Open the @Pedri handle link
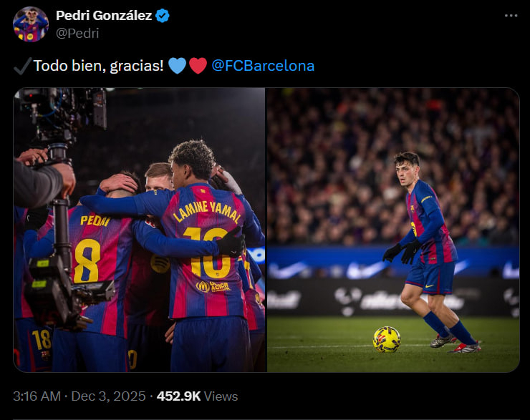This screenshot has height=420, width=530. pyautogui.click(x=77, y=33)
